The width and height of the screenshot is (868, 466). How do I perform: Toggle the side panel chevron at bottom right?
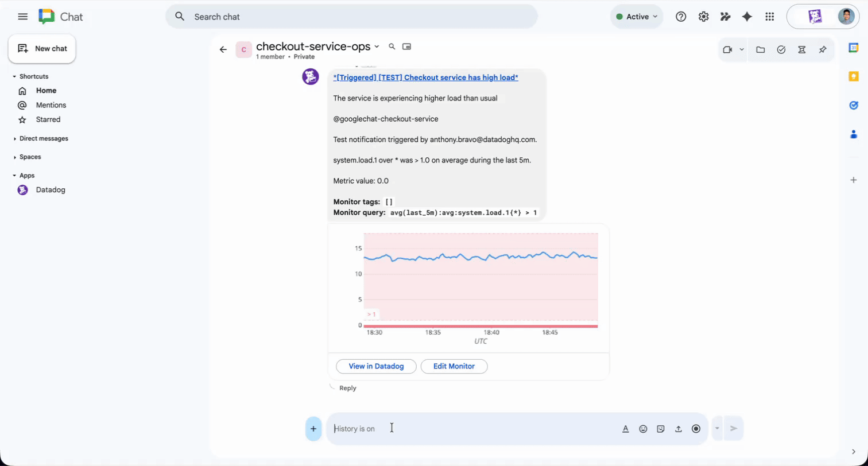coord(854,452)
